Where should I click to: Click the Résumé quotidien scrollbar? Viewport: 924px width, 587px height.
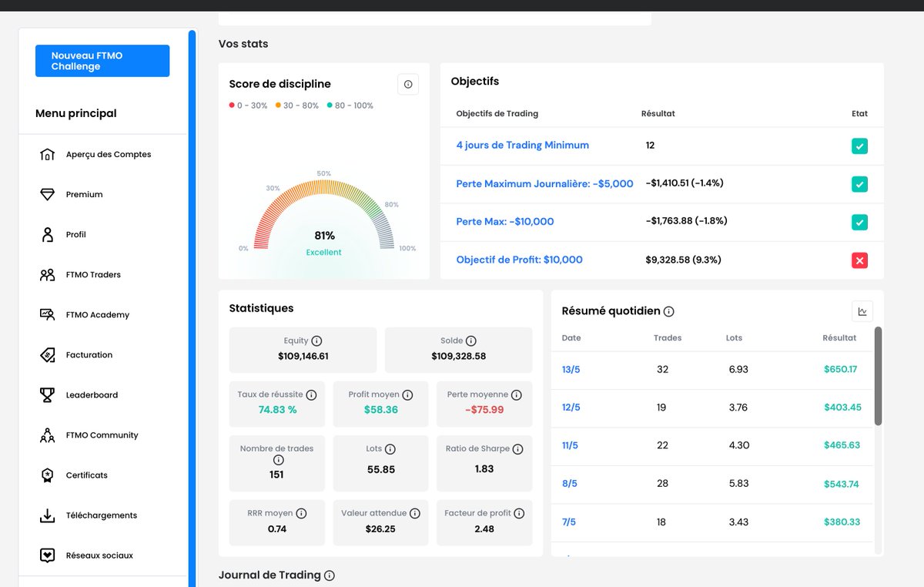pyautogui.click(x=879, y=376)
